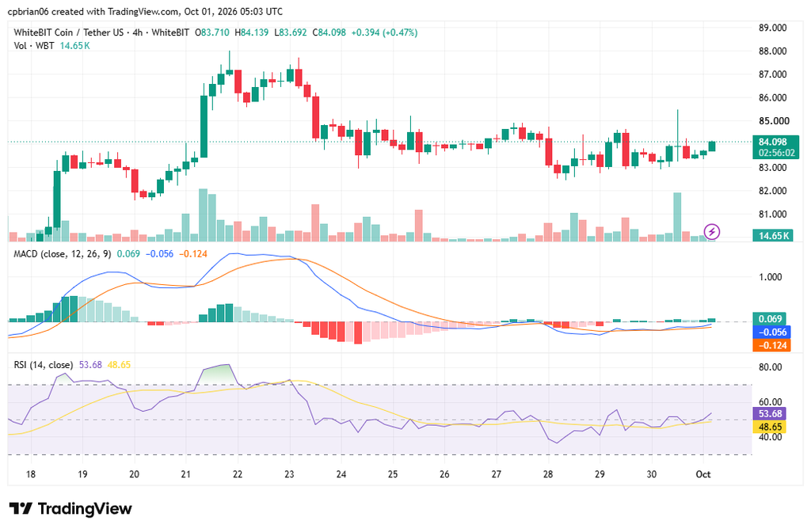Click date label 27 on time axis
This screenshot has width=811, height=532.
pyautogui.click(x=496, y=474)
